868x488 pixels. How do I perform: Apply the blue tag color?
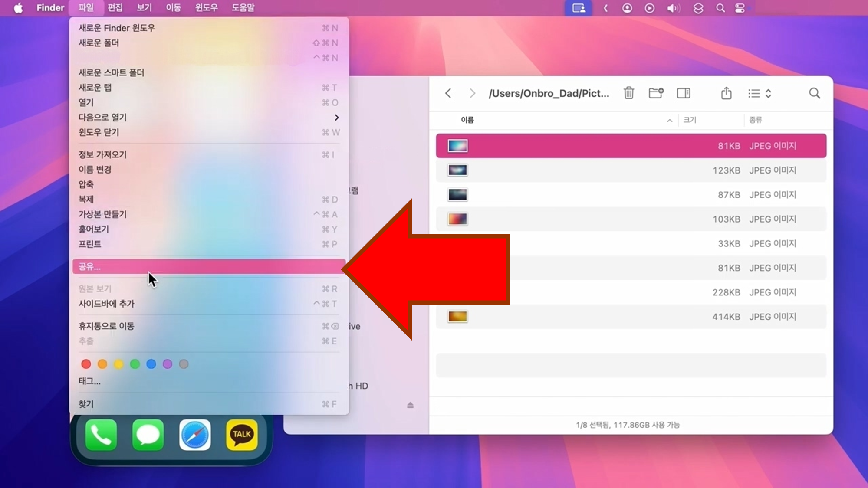tap(151, 364)
